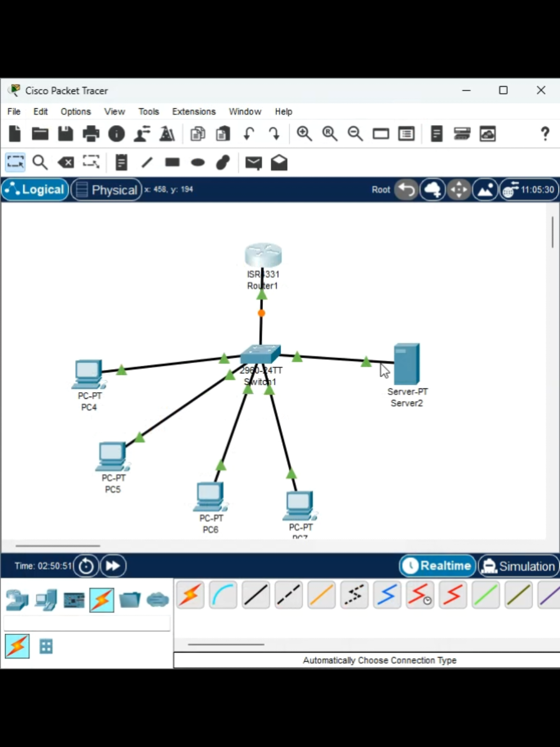
Task: Undo the last action
Action: 248,133
